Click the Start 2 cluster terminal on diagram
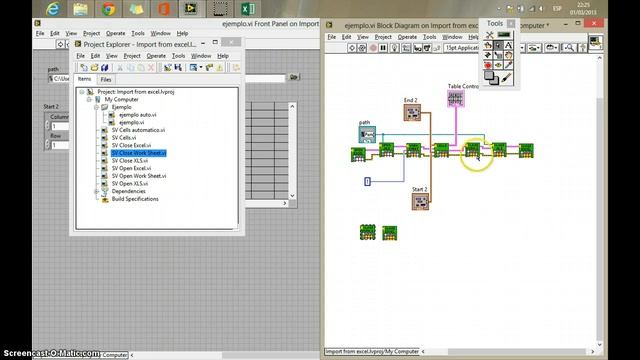Screen dimensions: 640x360 [420, 201]
